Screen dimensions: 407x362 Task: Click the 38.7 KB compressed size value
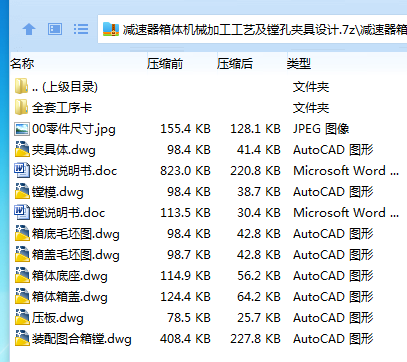coord(259,192)
